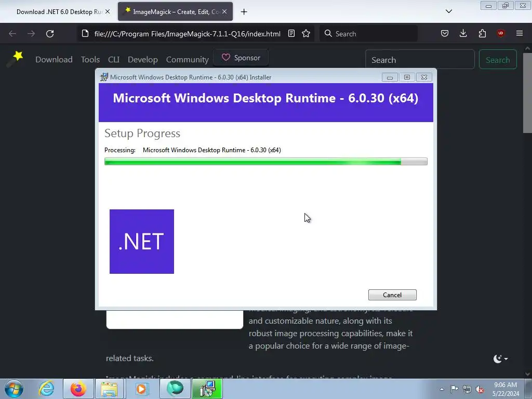This screenshot has height=399, width=532.
Task: Open uBlock Origin extension icon
Action: click(501, 33)
